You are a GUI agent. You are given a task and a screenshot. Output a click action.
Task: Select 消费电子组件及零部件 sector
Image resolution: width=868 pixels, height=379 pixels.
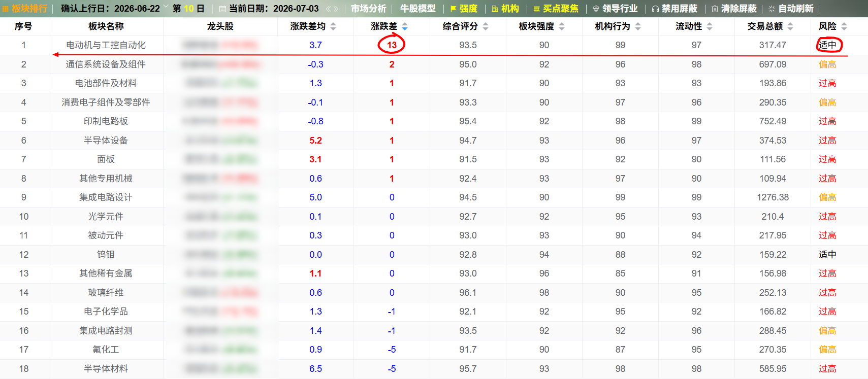pyautogui.click(x=106, y=102)
